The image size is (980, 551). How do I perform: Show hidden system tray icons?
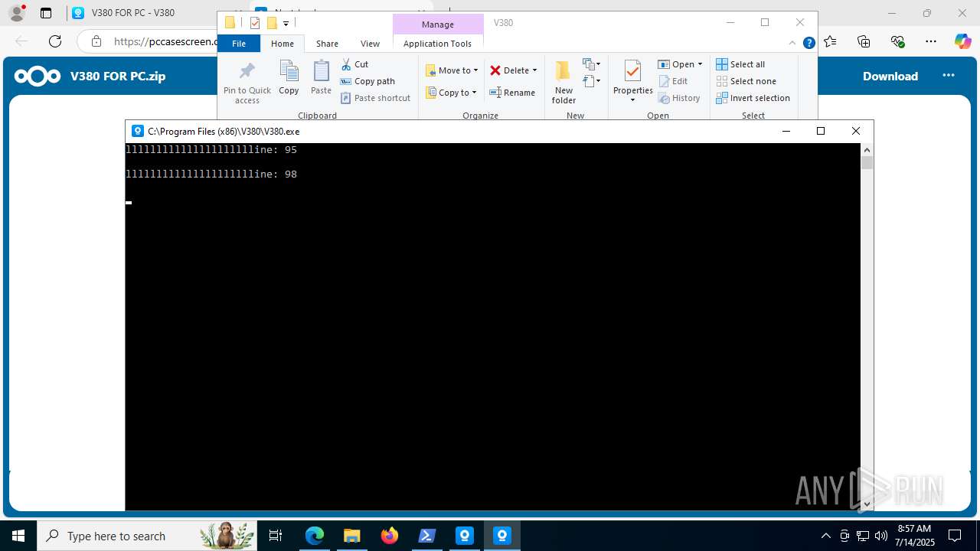tap(825, 536)
